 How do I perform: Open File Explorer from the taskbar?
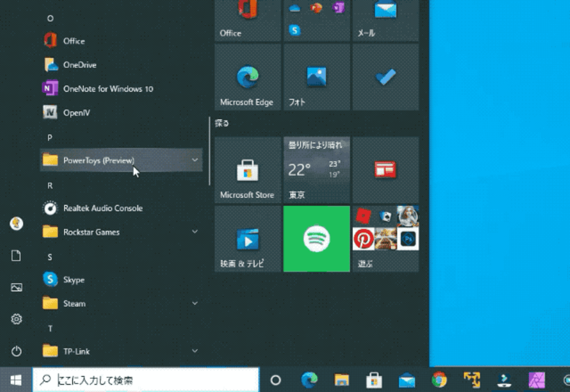click(342, 380)
